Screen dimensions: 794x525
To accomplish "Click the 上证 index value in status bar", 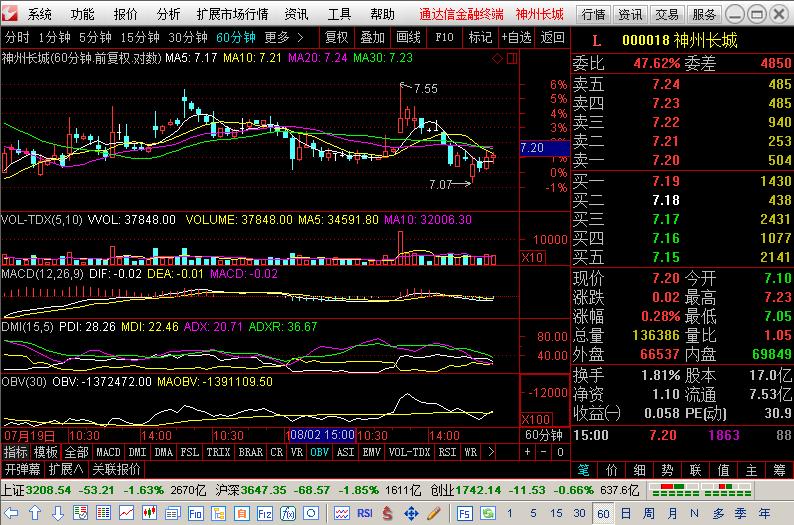I will pyautogui.click(x=49, y=490).
